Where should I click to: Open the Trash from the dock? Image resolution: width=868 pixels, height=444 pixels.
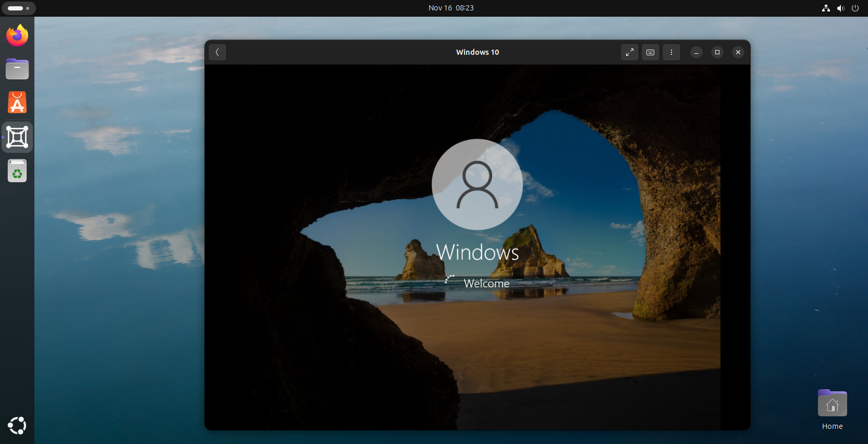click(x=17, y=171)
